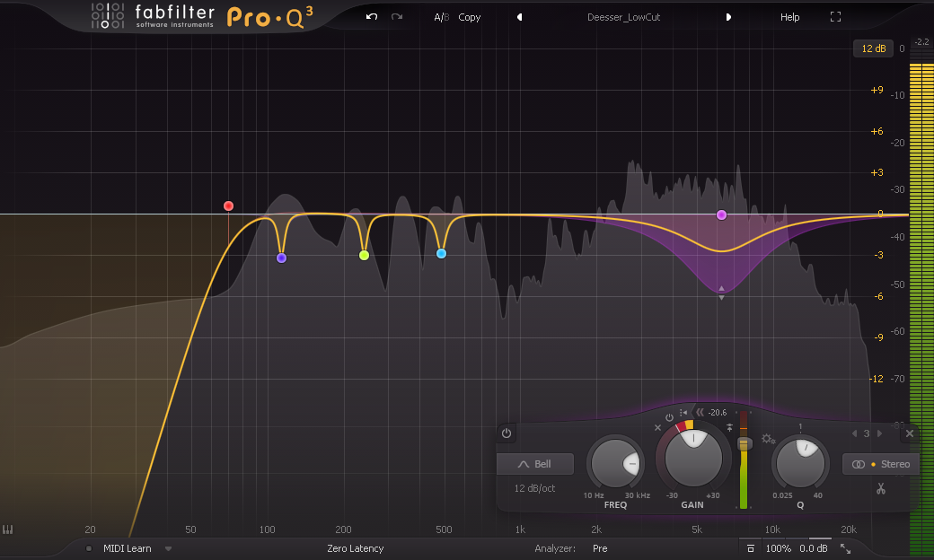Go to next band with right arrow
934x560 pixels.
point(879,433)
